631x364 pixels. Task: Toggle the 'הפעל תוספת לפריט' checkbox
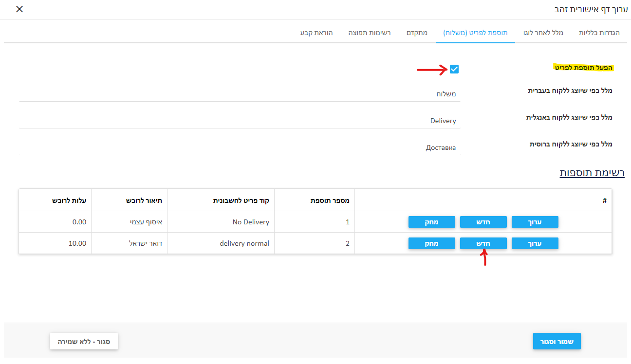point(454,69)
